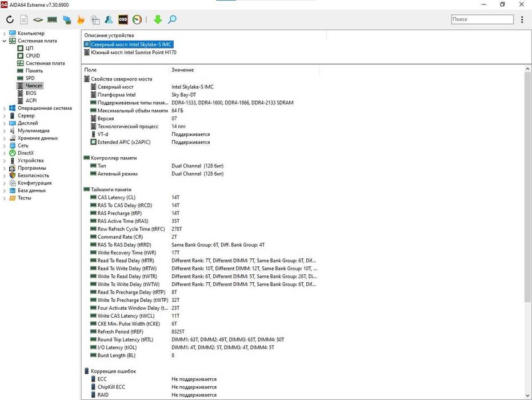Image resolution: width=532 pixels, height=400 pixels.
Task: Expand the Хранение данных node
Action: (4, 138)
